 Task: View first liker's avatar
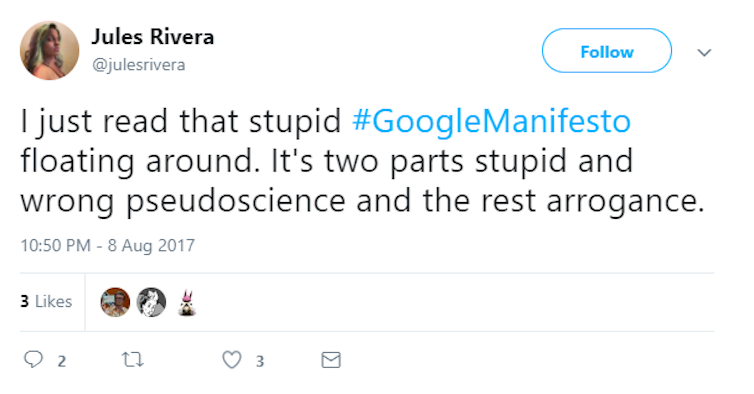tap(115, 302)
